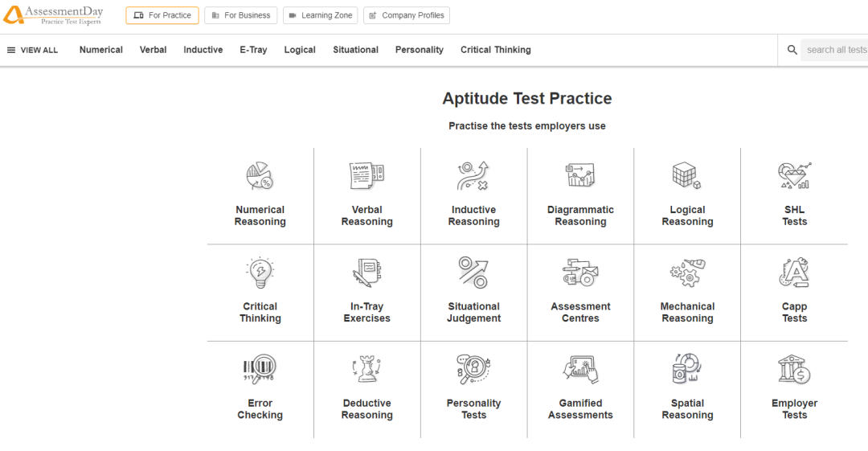868x451 pixels.
Task: Click the AssessmentDay logo
Action: coord(53,15)
